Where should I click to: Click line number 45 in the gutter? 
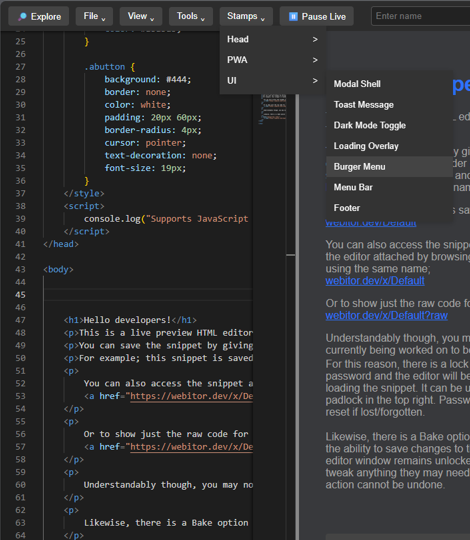(20, 295)
